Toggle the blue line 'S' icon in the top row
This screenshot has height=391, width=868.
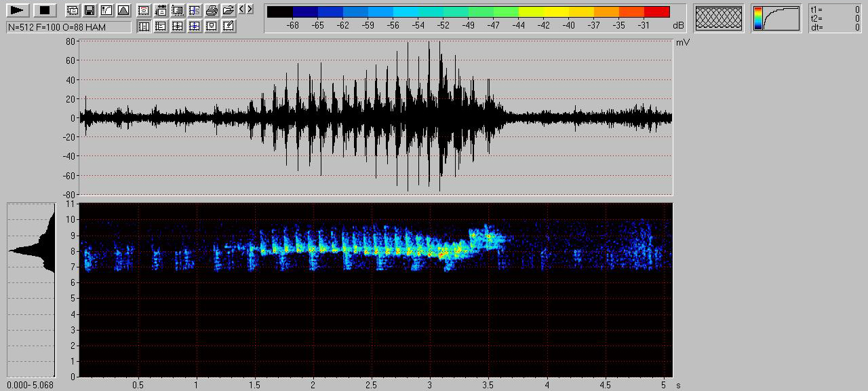coord(195,10)
